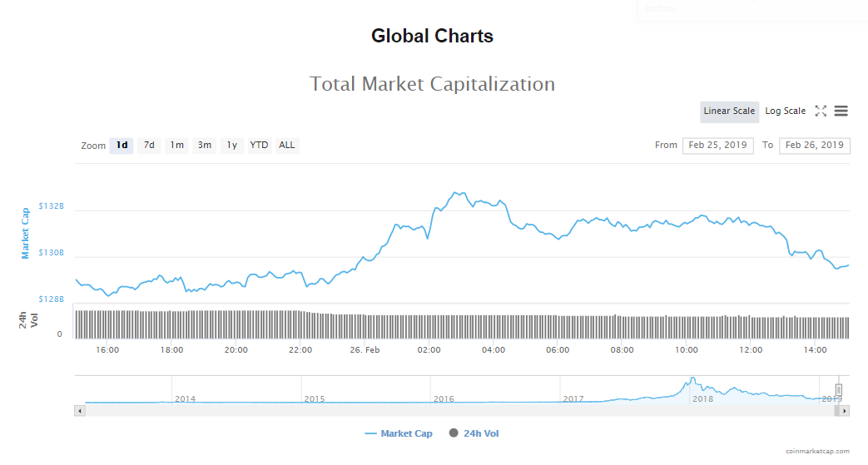This screenshot has height=465, width=868.
Task: Choose the 1y zoom option
Action: pyautogui.click(x=232, y=146)
